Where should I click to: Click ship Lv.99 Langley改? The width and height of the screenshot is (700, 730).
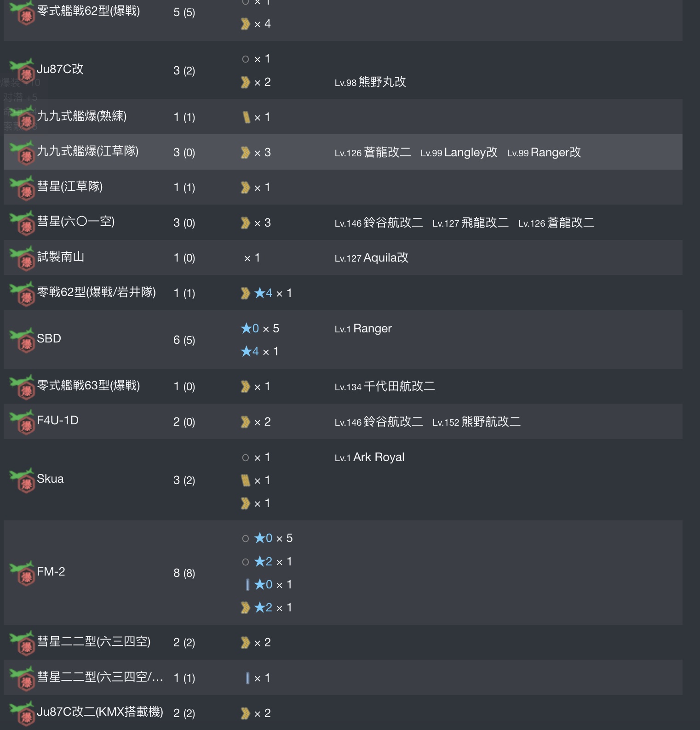pyautogui.click(x=459, y=153)
